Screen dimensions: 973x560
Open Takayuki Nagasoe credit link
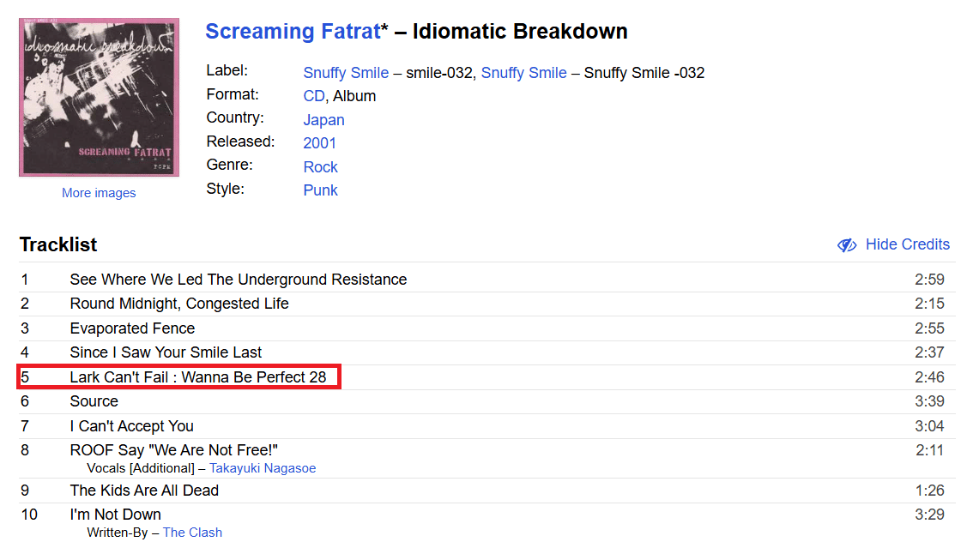tap(263, 468)
